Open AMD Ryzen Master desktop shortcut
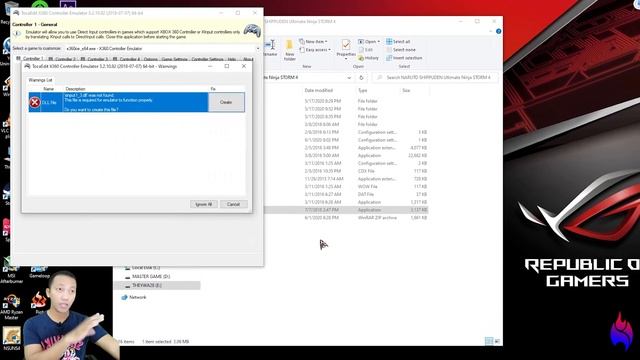The width and height of the screenshot is (640, 360). [11, 307]
